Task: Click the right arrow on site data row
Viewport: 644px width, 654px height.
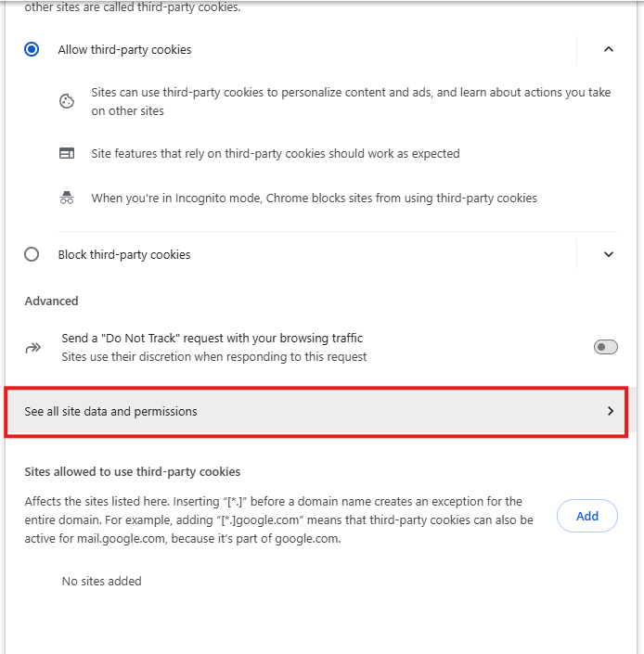Action: coord(610,411)
